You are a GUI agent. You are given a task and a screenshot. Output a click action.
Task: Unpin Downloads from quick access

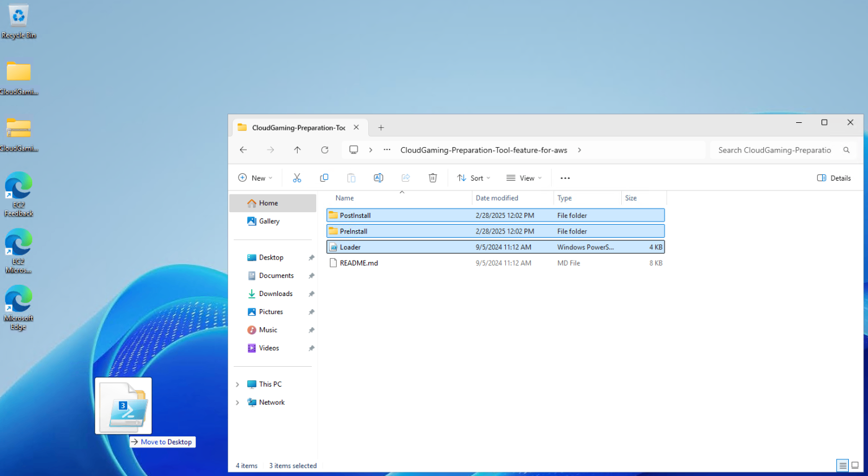[311, 294]
